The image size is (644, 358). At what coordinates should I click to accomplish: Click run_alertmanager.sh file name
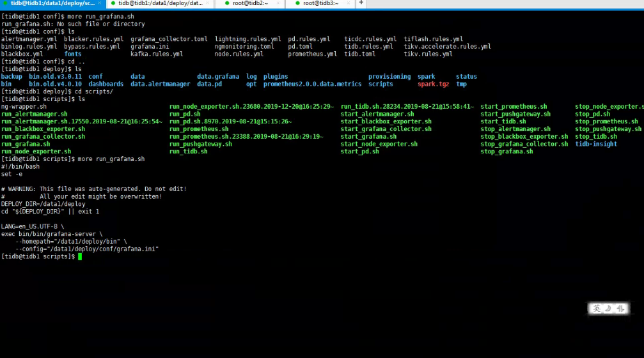coord(34,114)
